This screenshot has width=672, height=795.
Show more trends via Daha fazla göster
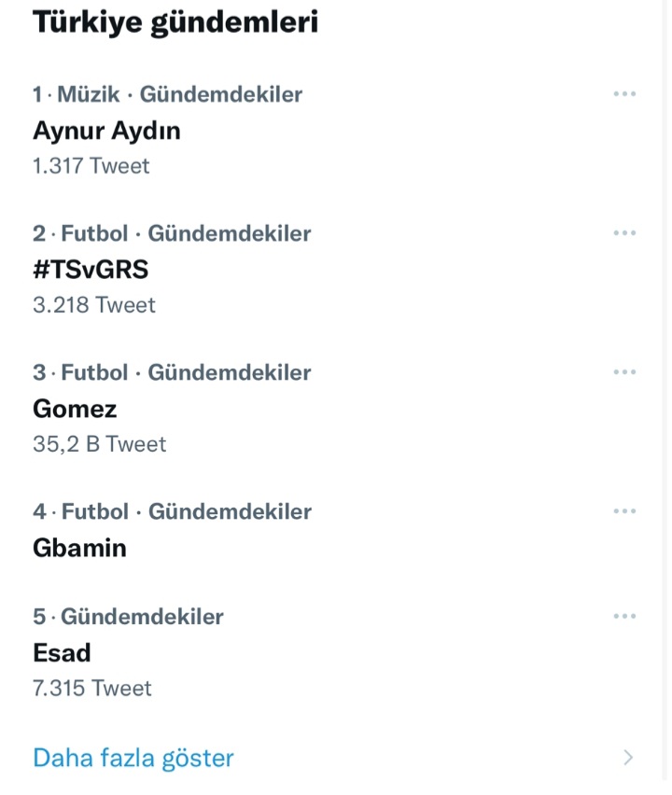click(x=133, y=758)
